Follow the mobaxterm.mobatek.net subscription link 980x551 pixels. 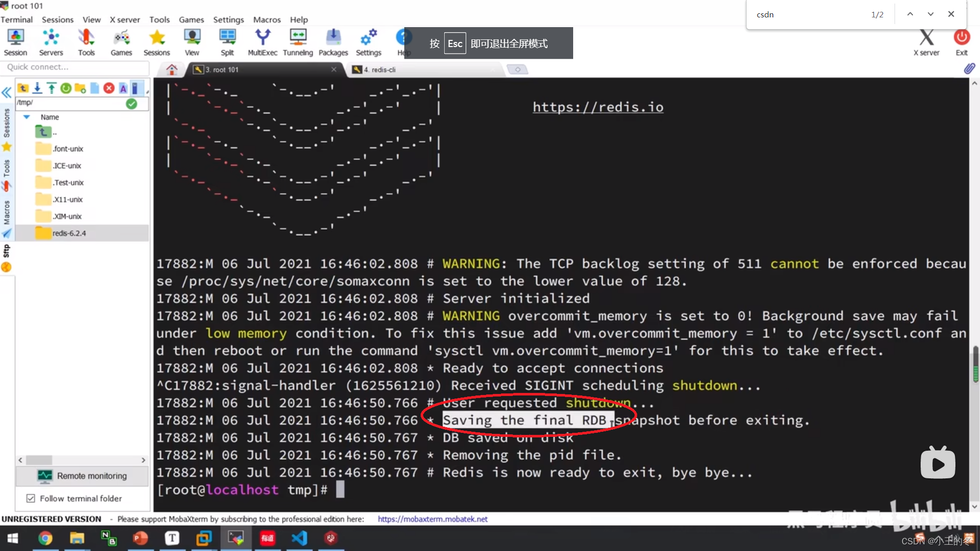click(432, 519)
